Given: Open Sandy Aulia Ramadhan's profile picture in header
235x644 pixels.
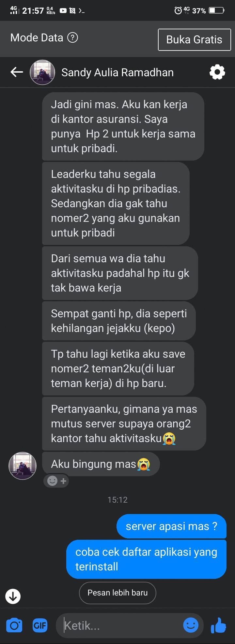Looking at the screenshot, I should (42, 72).
